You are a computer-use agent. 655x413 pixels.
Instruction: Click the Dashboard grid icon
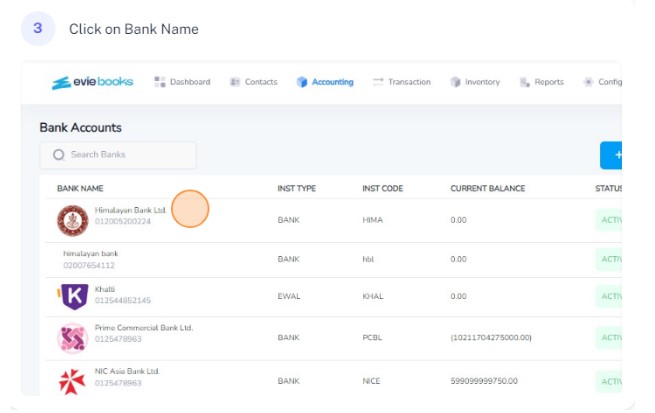pos(160,82)
